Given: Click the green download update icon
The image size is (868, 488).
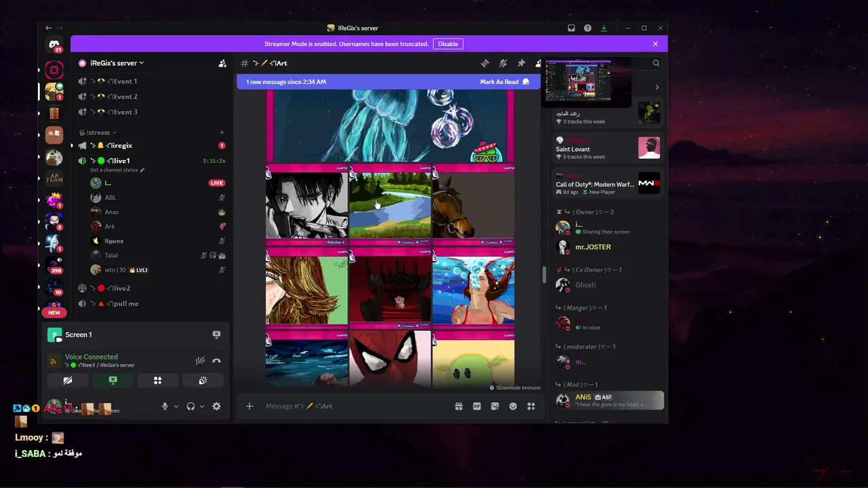Looking at the screenshot, I should (604, 28).
